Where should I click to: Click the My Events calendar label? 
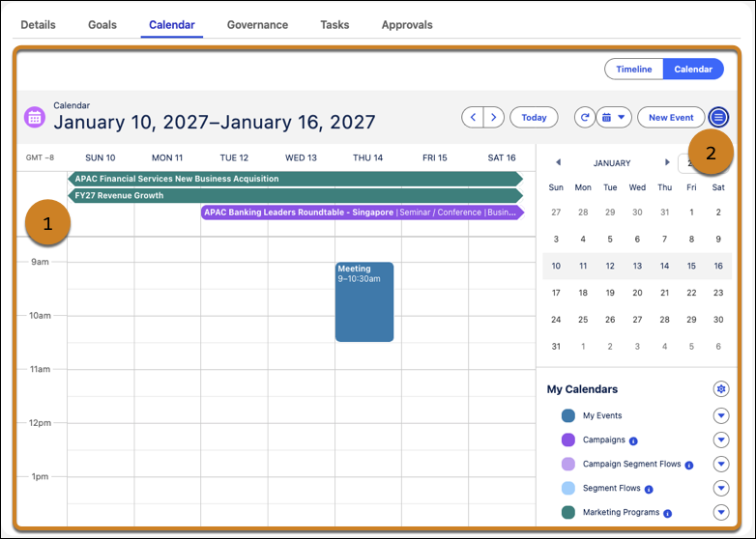click(x=602, y=415)
